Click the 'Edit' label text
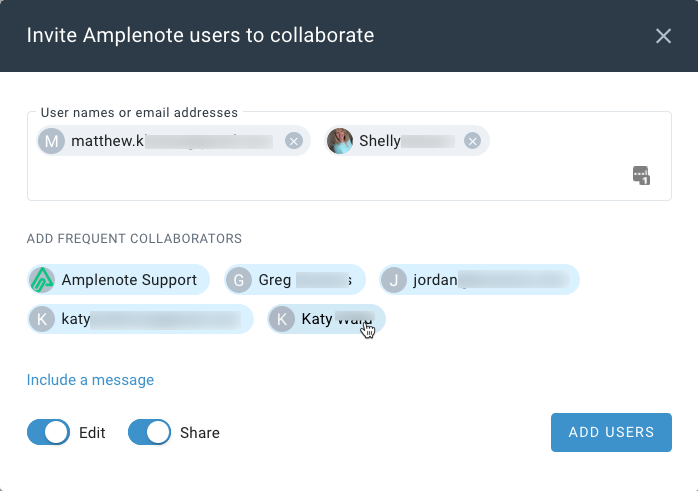The width and height of the screenshot is (698, 491). (92, 433)
